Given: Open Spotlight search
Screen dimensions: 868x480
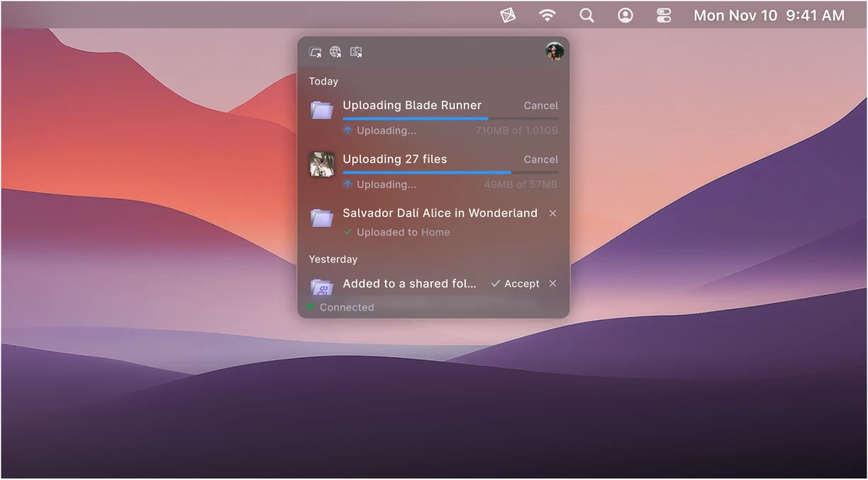Looking at the screenshot, I should [586, 15].
